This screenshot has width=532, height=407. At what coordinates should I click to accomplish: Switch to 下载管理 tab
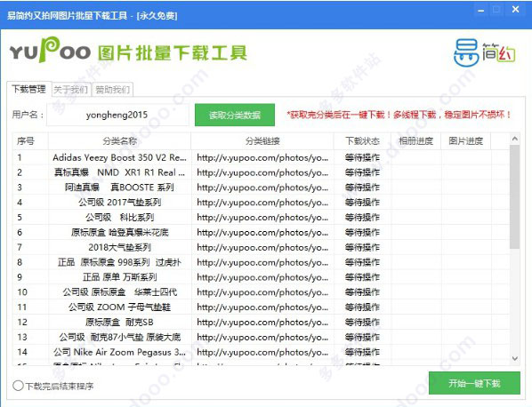[28, 89]
